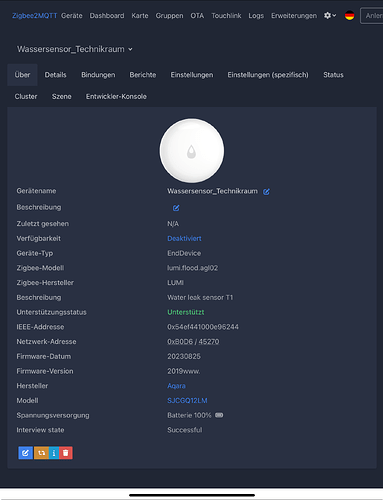Click the firmware version 2019www.

184,371
